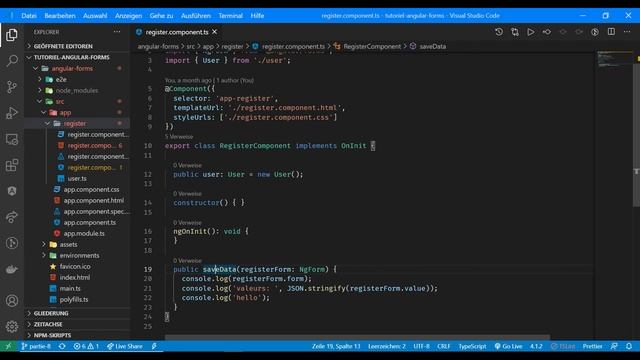This screenshot has height=360, width=640.
Task: Open the Terminal menu
Action: click(231, 16)
